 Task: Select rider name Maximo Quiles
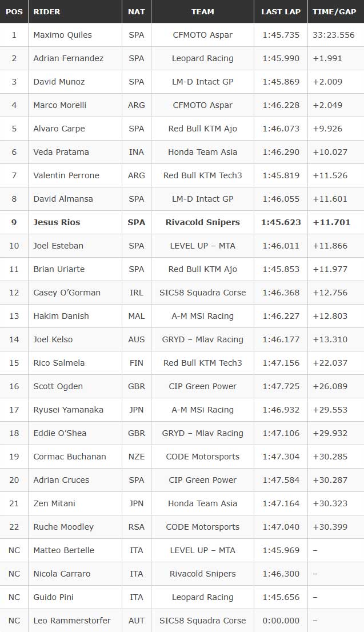coord(62,35)
